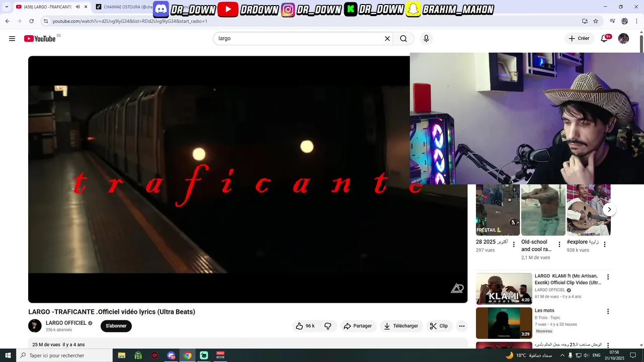The height and width of the screenshot is (362, 644).
Task: Open the 'Old-school and cool' short thumbnail
Action: 543,210
